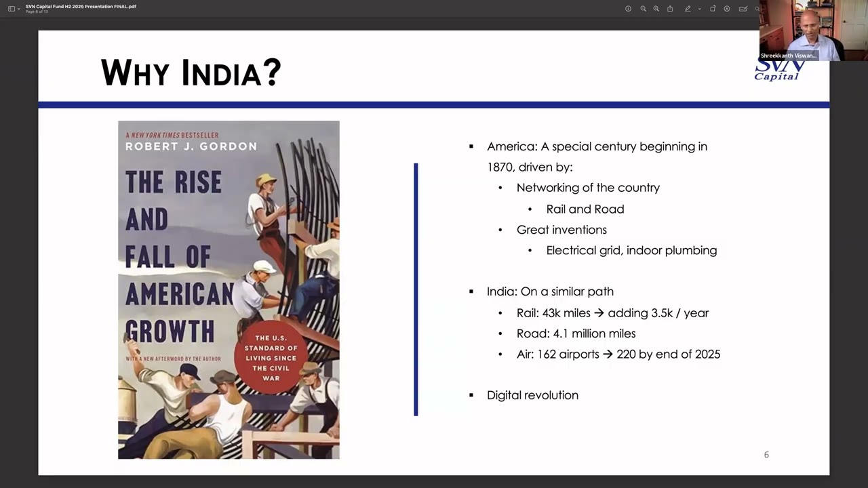Click 'Electrical grid, indoor plumbing' text
The image size is (868, 488).
[631, 250]
